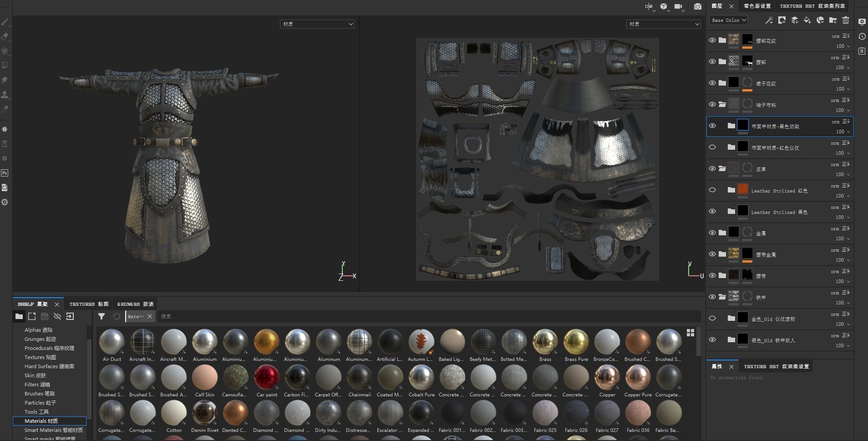Viewport: 868px width, 441px height.
Task: Open shelf in a new window icon
Action: click(x=32, y=316)
